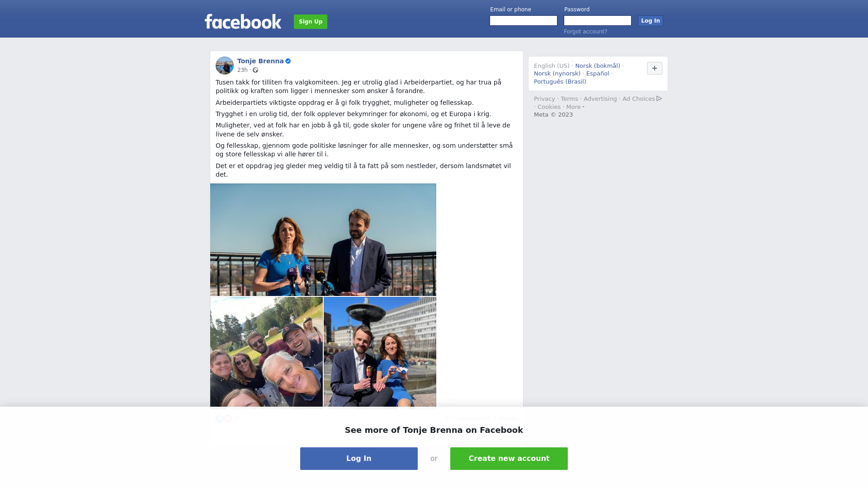Screen dimensions: 868x488
Task: Switch language to Español
Action: coord(598,74)
